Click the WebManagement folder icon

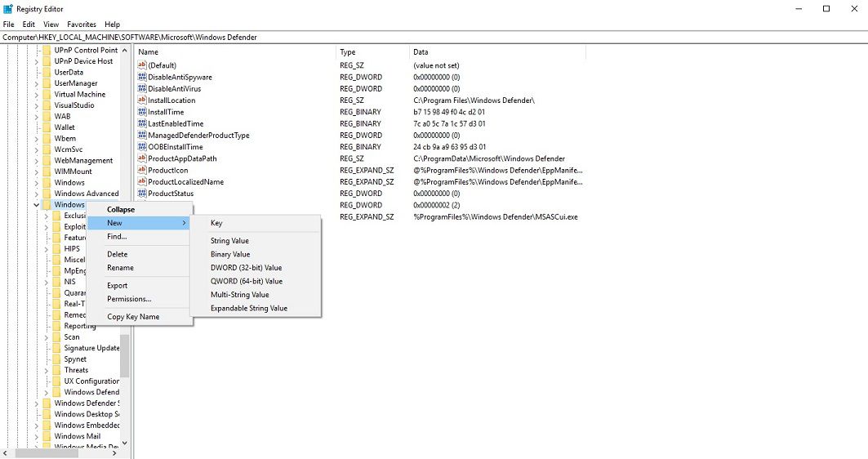pyautogui.click(x=47, y=161)
